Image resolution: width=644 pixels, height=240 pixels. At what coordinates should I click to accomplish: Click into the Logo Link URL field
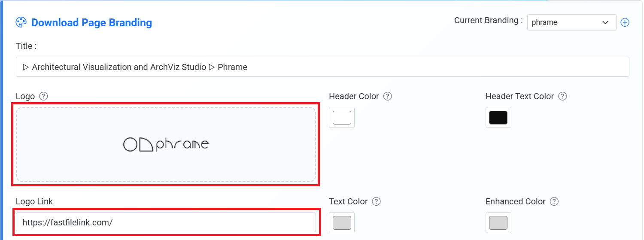pyautogui.click(x=166, y=222)
